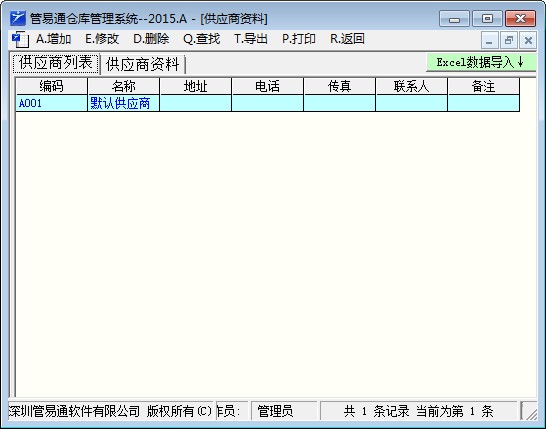Click T.导出 export menu item
Screen dimensions: 546x429
click(x=251, y=39)
